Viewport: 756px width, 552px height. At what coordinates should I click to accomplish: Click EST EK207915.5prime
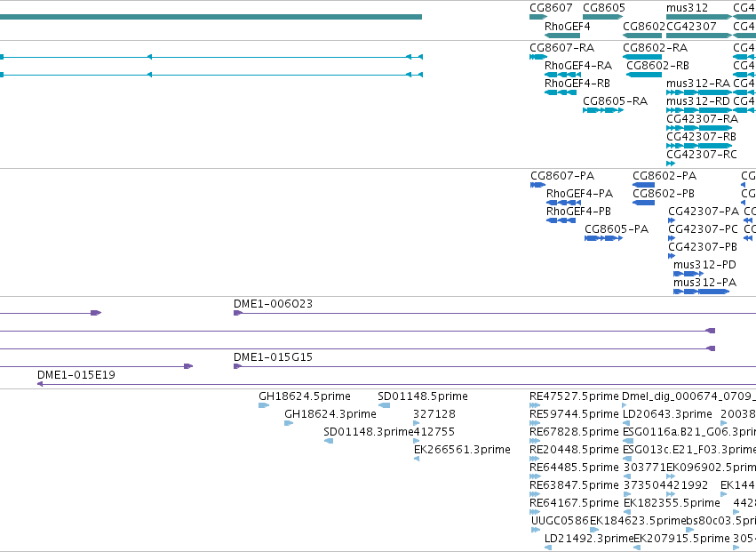(x=681, y=539)
